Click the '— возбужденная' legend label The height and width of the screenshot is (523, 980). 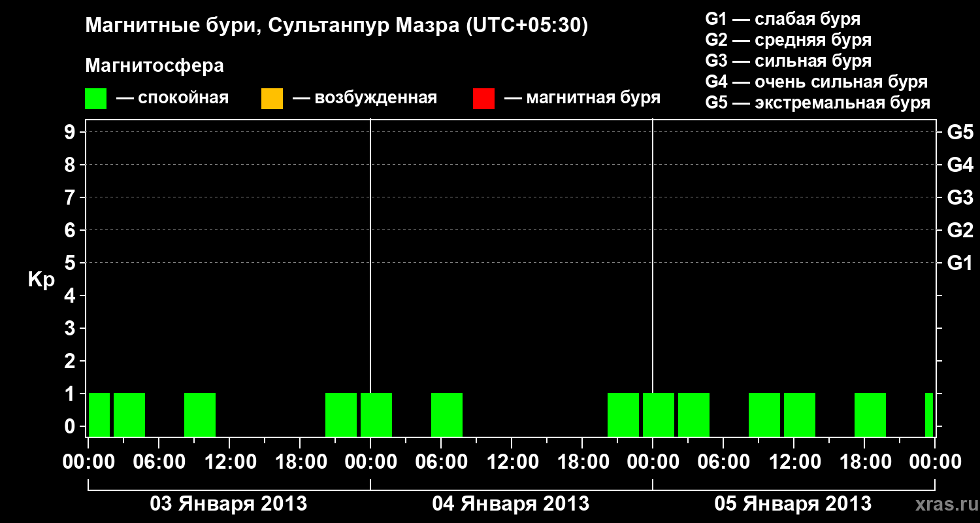click(365, 98)
